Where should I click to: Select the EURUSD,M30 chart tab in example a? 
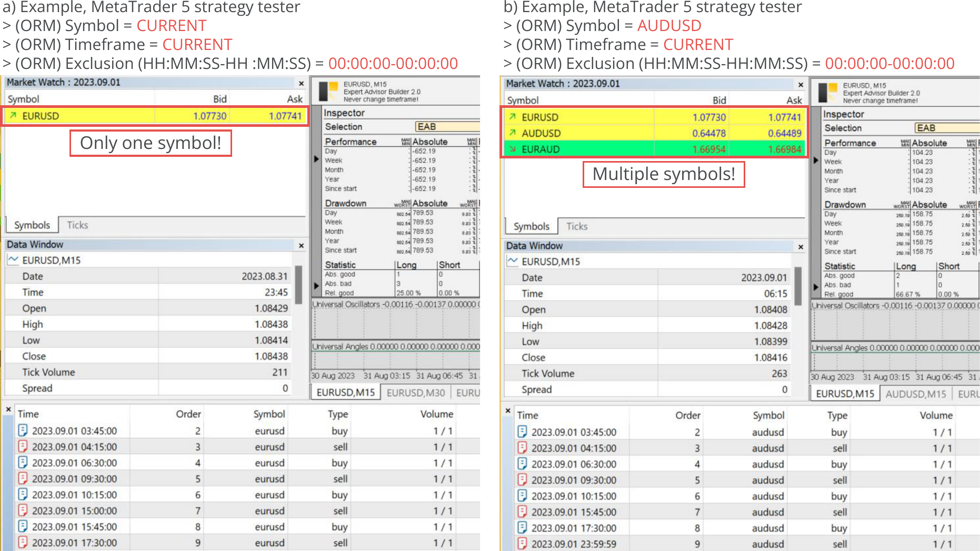(x=416, y=393)
